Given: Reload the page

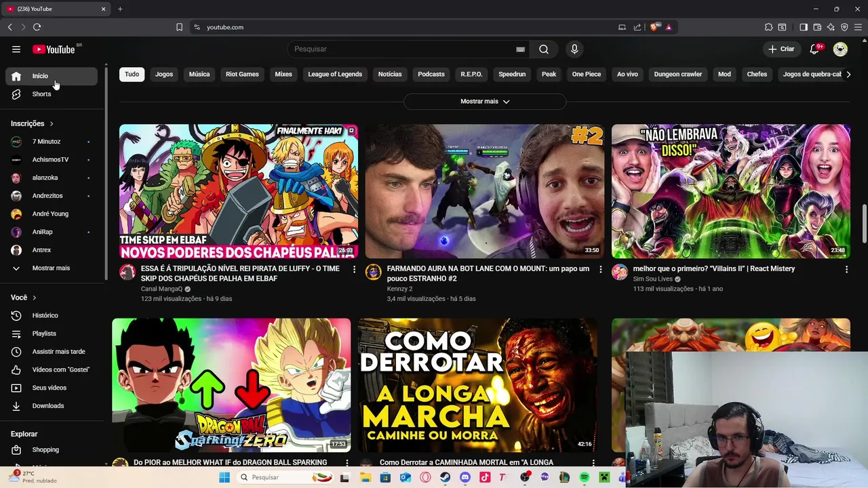Looking at the screenshot, I should [x=37, y=27].
